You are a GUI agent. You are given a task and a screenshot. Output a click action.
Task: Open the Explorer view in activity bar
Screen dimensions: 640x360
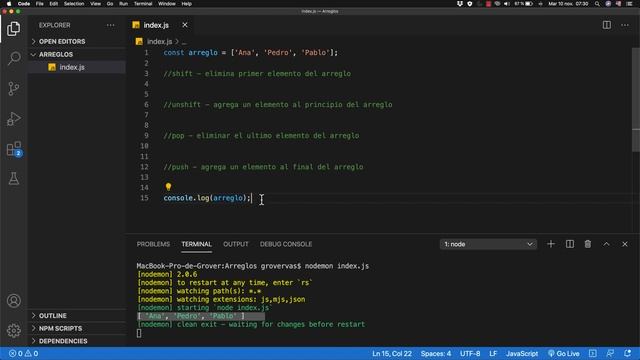tap(13, 29)
